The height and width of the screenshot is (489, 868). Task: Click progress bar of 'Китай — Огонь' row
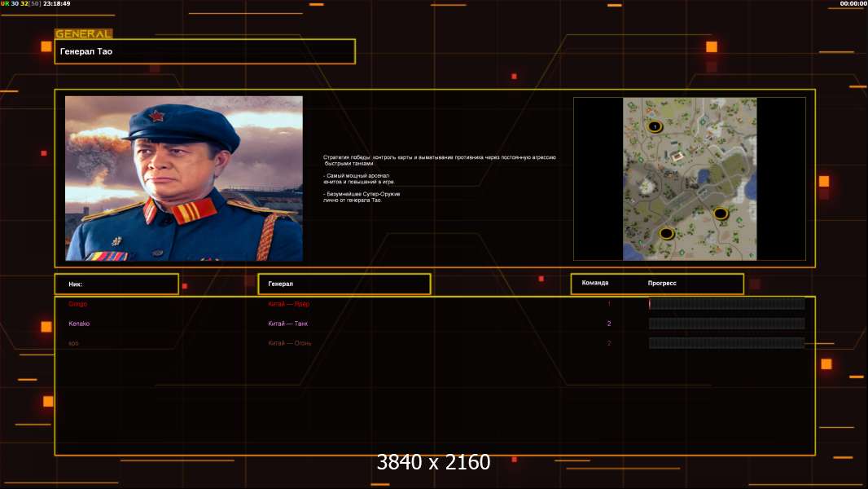click(727, 343)
